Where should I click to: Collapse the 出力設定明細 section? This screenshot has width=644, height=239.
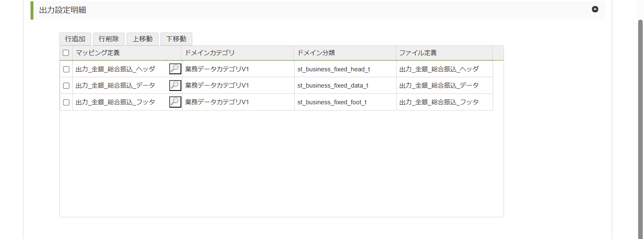point(595,10)
